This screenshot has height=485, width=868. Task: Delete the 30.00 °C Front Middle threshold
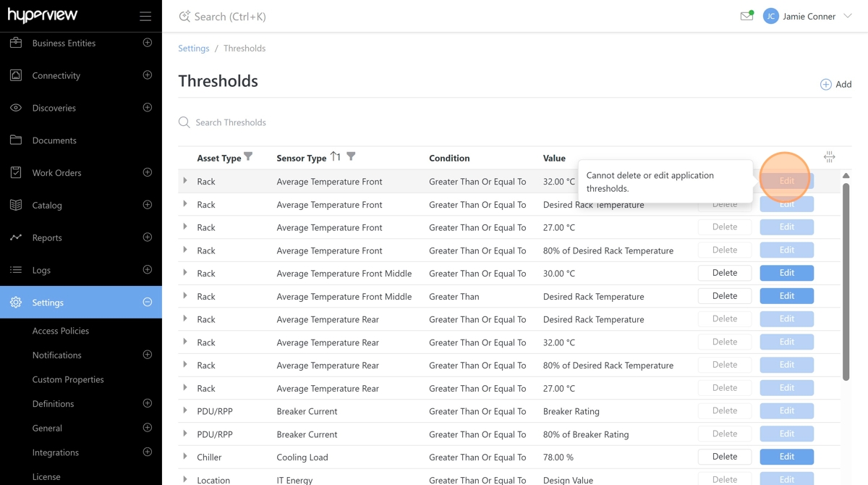coord(724,273)
